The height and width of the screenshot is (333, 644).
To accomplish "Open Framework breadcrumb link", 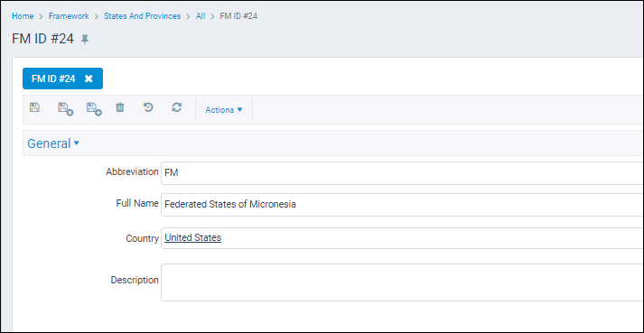I will [69, 16].
